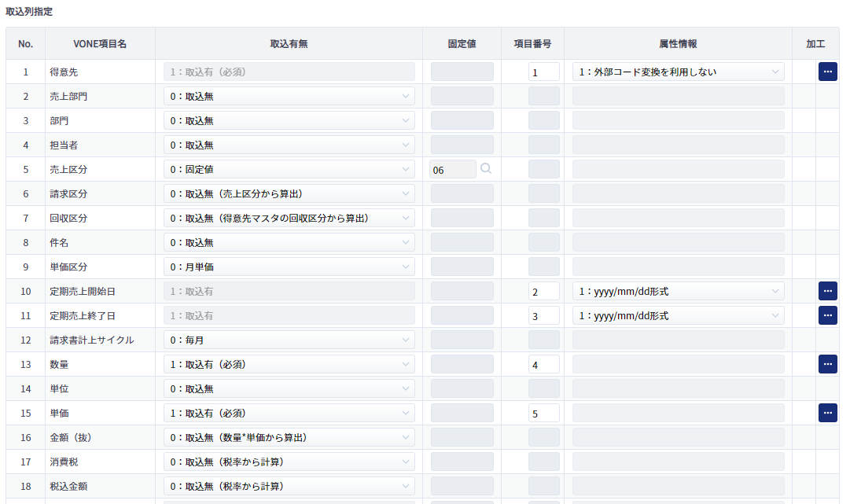850x504 pixels.
Task: Click disabled 取込有（必須） field for 得意先
Action: (289, 72)
